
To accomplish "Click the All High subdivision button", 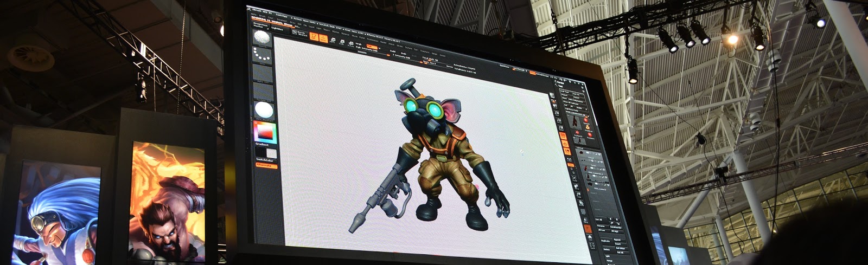I will click(x=617, y=231).
